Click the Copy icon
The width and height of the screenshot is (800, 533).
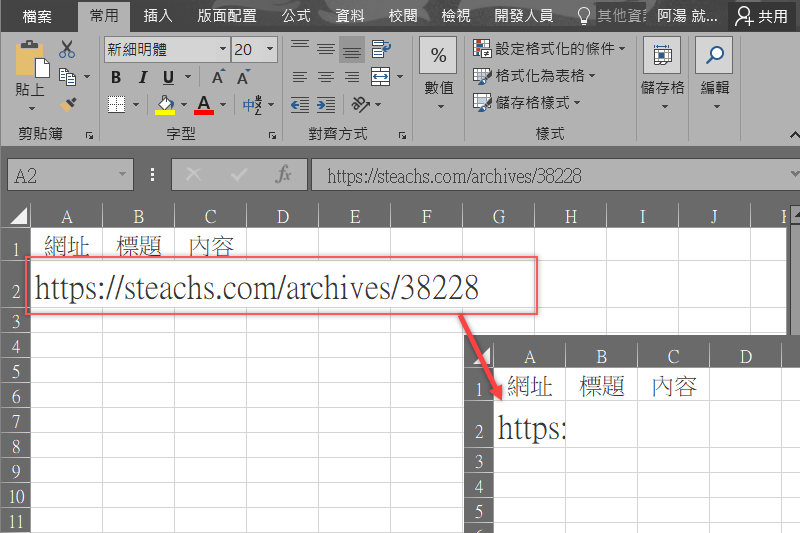coord(67,77)
